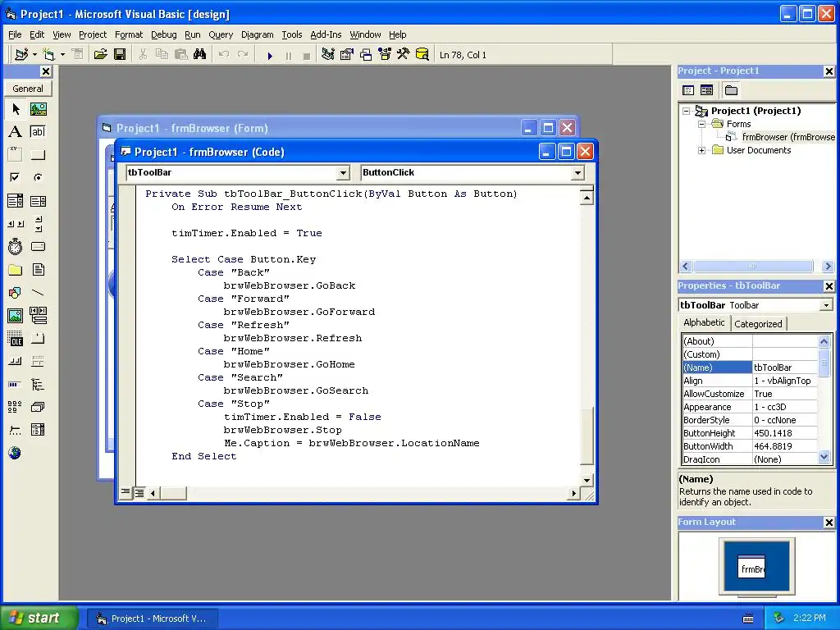Open the Debug menu
The height and width of the screenshot is (630, 840).
tap(164, 34)
